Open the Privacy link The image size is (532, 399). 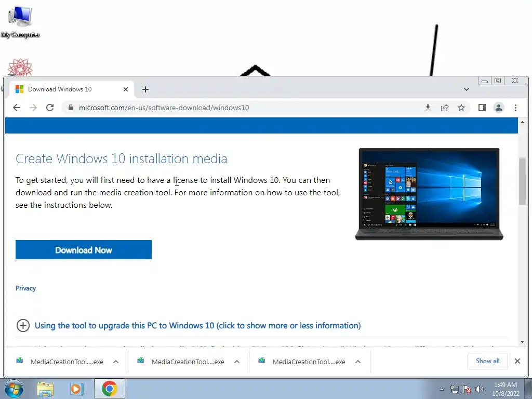point(25,288)
